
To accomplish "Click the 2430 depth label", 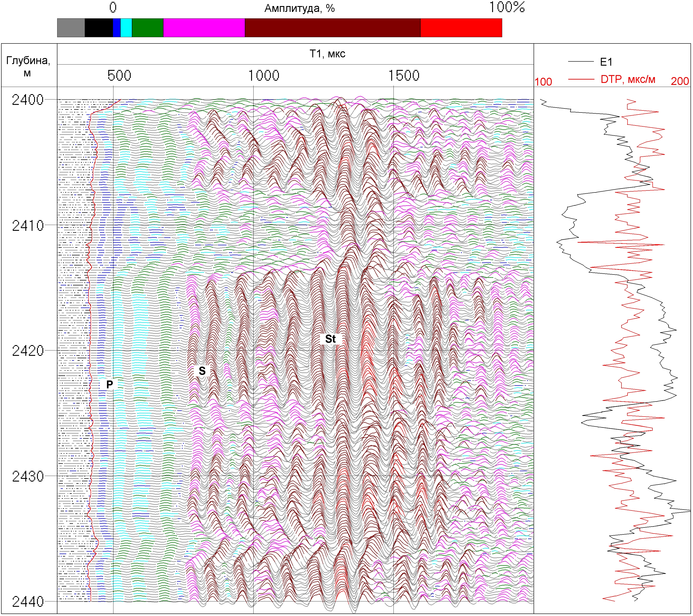I will click(28, 477).
